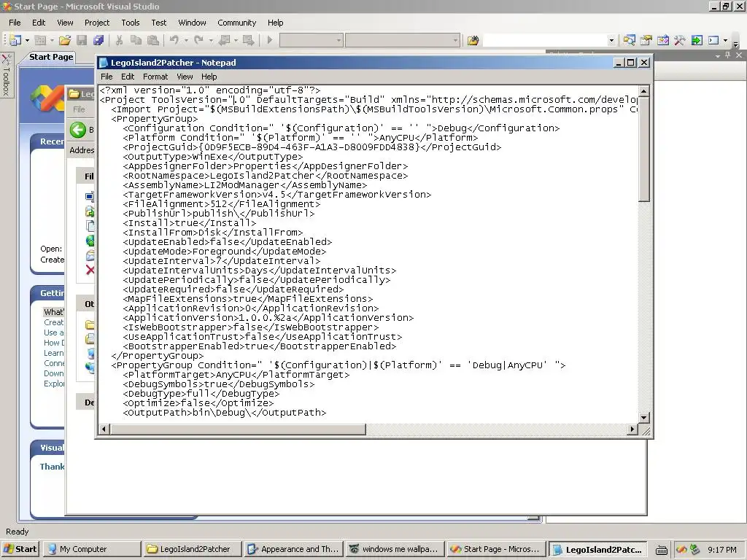Click the Copy icon in Visual Studio toolbar

pyautogui.click(x=136, y=41)
